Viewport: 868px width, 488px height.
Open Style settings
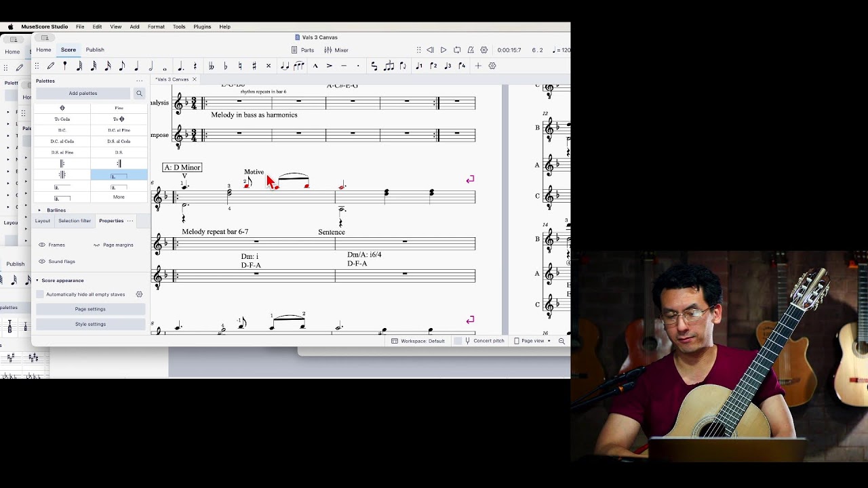(x=90, y=324)
